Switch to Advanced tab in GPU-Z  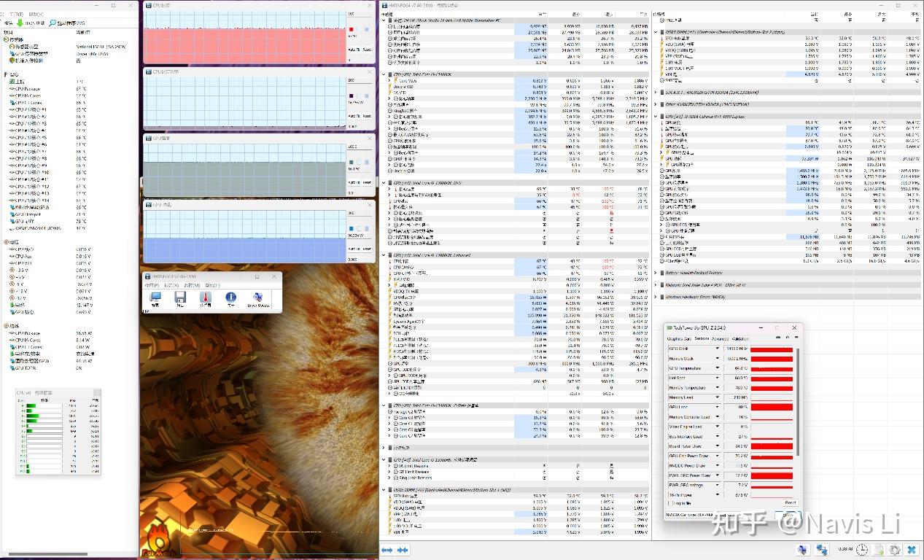point(720,338)
